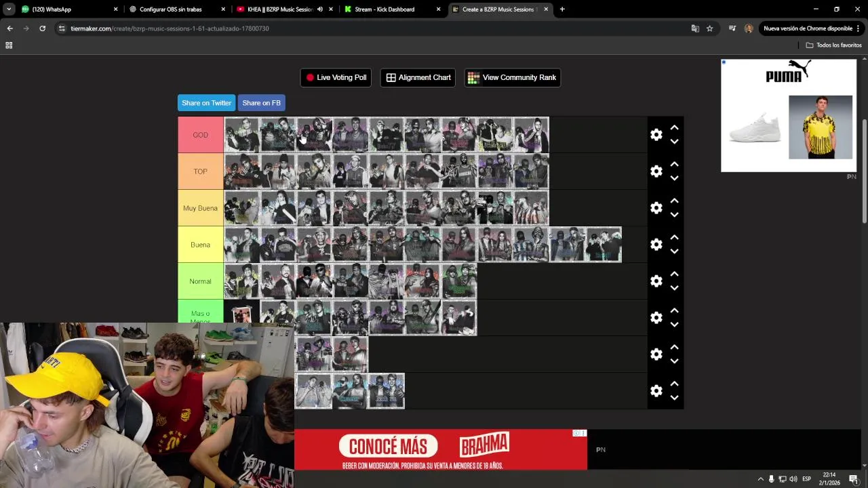Move Normal tier row up with arrow

point(674,274)
